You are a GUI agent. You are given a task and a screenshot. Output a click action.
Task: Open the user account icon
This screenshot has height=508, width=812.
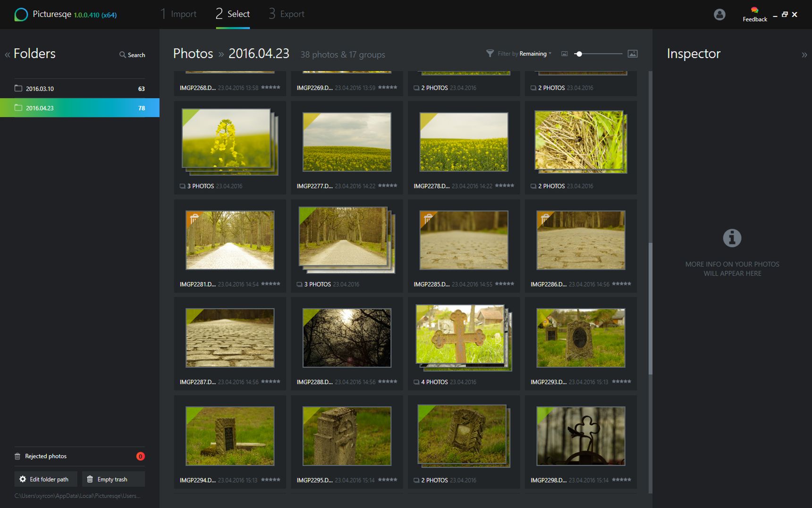tap(719, 15)
